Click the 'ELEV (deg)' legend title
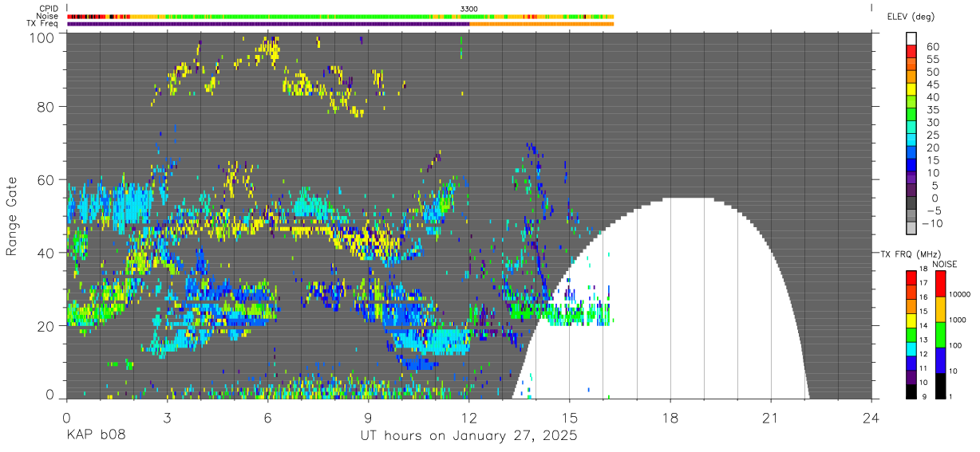 (x=910, y=16)
